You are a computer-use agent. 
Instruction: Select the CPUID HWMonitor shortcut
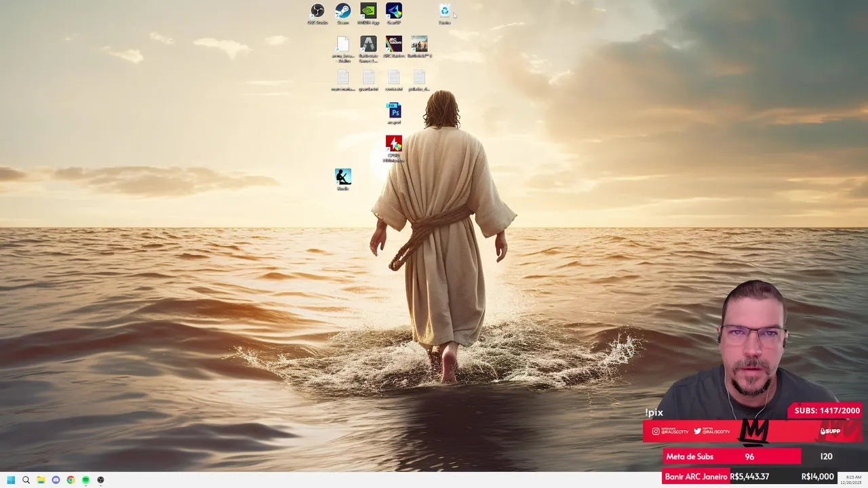coord(394,149)
